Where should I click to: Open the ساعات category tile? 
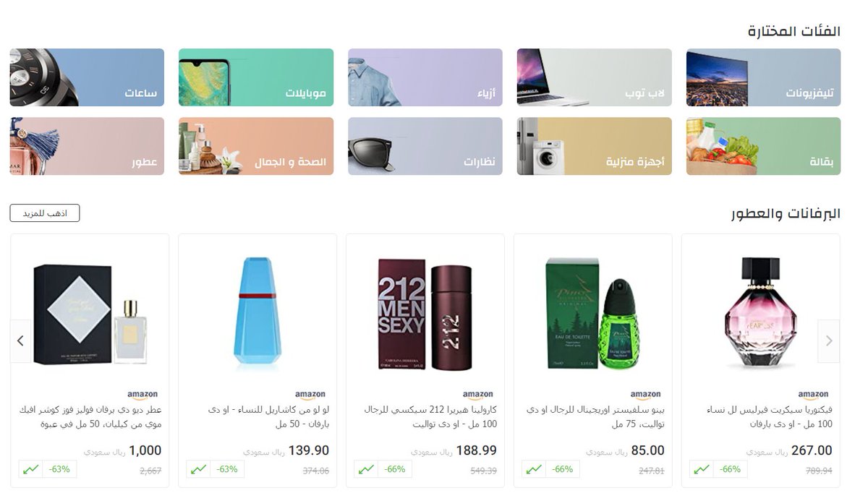click(x=87, y=77)
